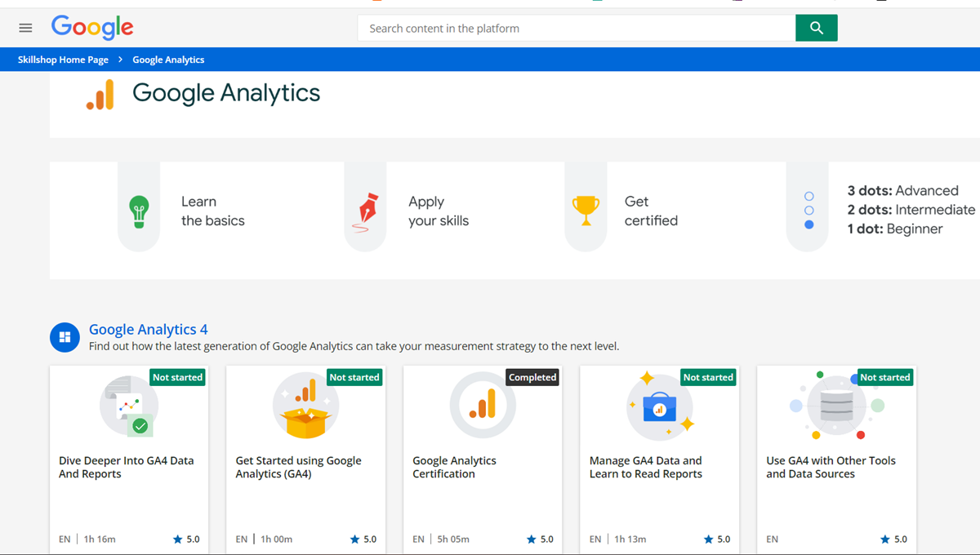Open the hamburger navigation menu
The width and height of the screenshot is (980, 555).
point(25,28)
